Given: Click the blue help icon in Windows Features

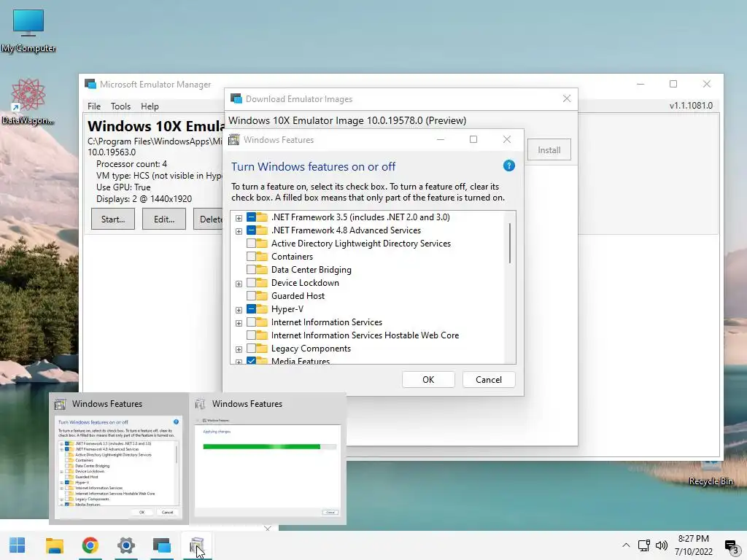Looking at the screenshot, I should (508, 166).
